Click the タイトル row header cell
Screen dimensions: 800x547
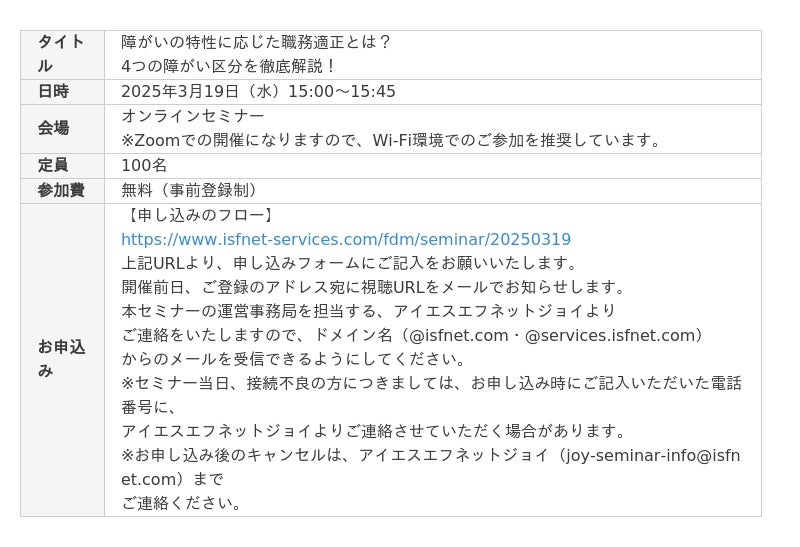coord(63,55)
